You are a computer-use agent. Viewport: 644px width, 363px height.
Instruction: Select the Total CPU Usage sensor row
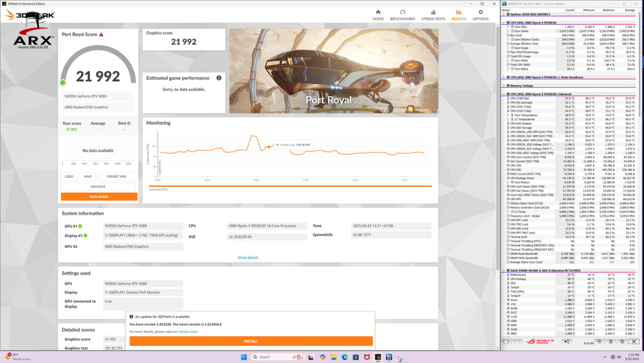tap(571, 56)
